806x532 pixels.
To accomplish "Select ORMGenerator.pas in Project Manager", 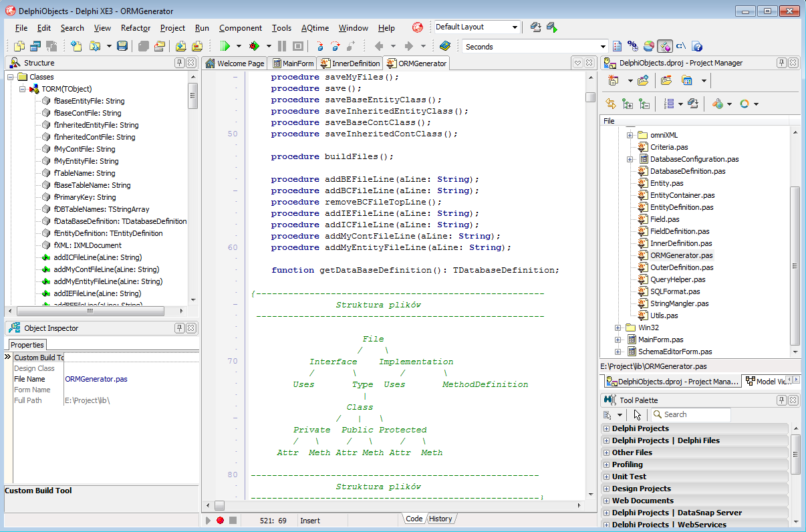I will pyautogui.click(x=681, y=255).
